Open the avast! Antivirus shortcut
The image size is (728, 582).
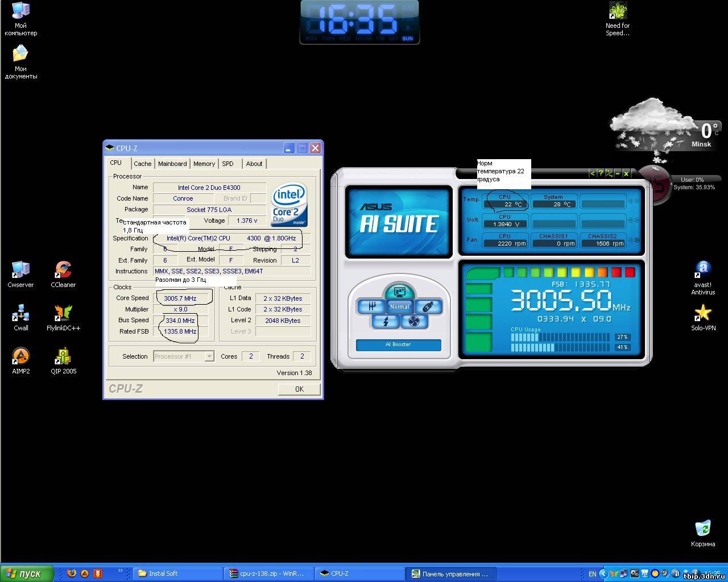tap(703, 277)
